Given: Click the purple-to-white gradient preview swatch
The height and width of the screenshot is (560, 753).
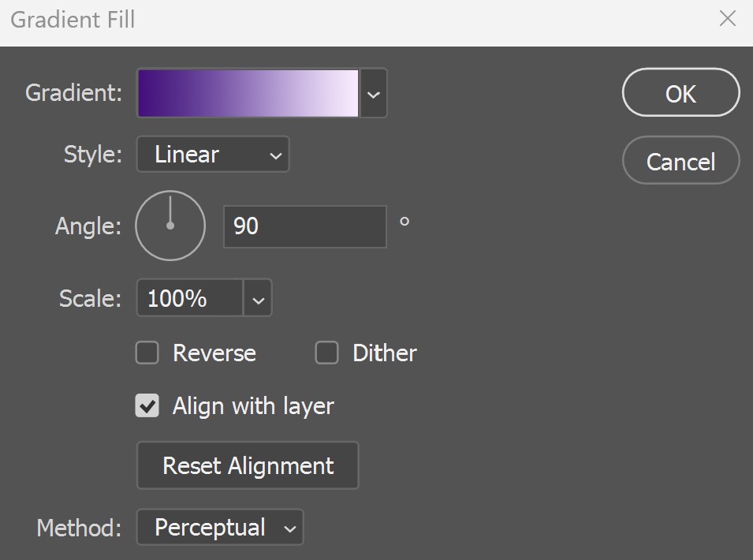Looking at the screenshot, I should (248, 93).
